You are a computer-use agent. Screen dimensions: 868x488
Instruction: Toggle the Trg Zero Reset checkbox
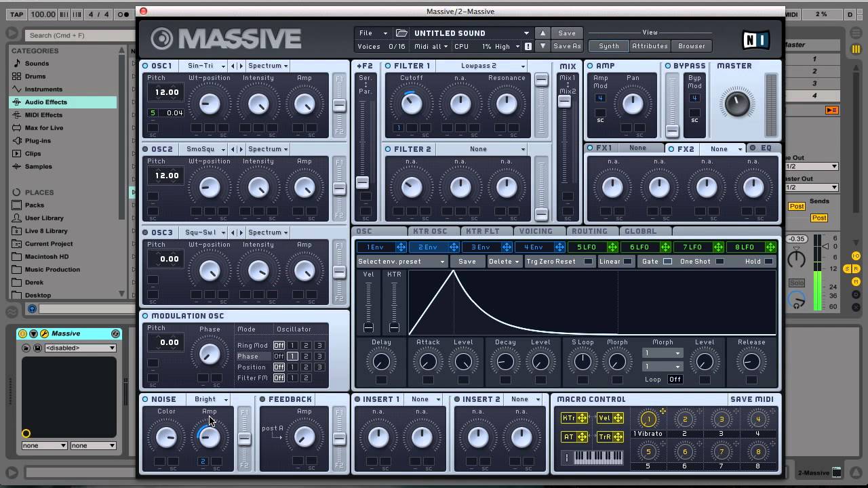click(x=587, y=262)
